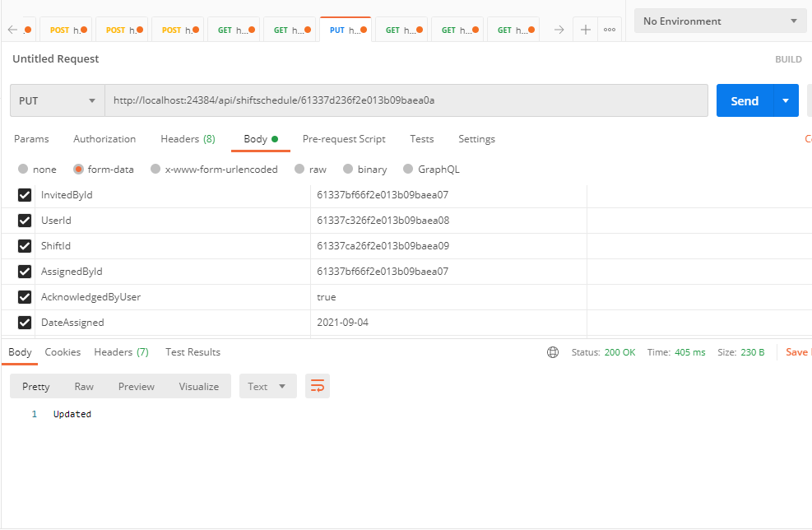Viewport: 812px width, 530px height.
Task: Open the Send button dropdown arrow
Action: click(786, 100)
